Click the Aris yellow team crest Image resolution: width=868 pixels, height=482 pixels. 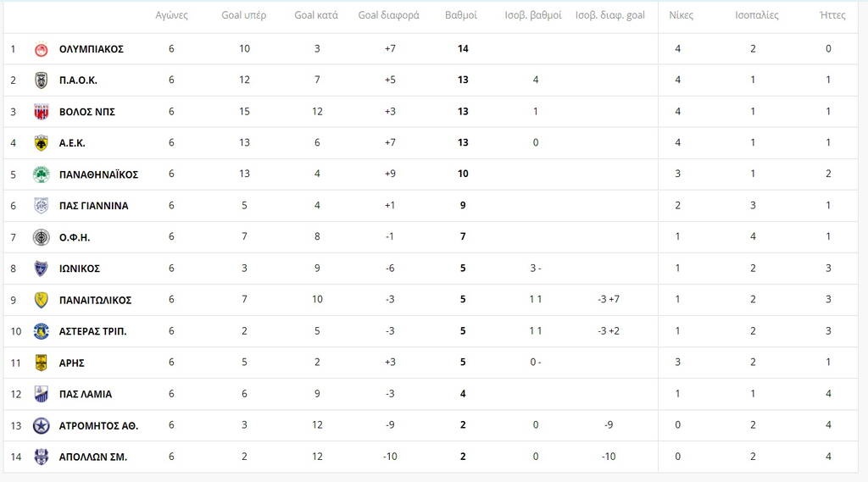point(41,363)
